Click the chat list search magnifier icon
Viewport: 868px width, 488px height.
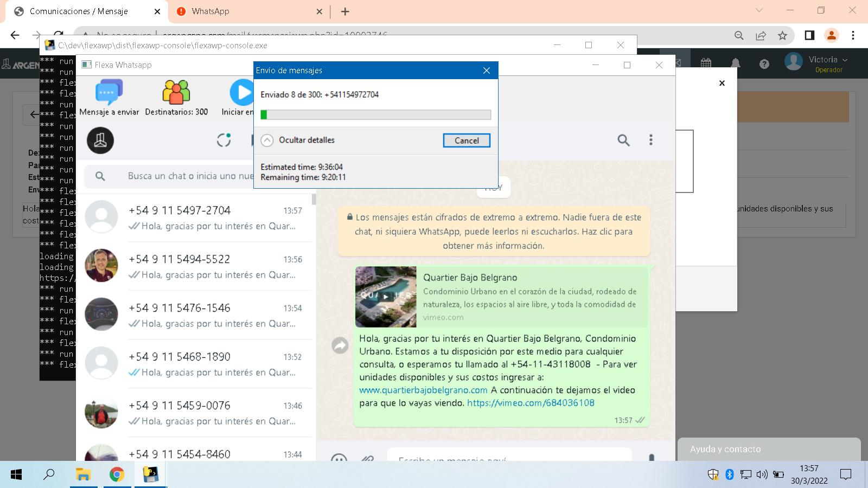[x=100, y=176]
